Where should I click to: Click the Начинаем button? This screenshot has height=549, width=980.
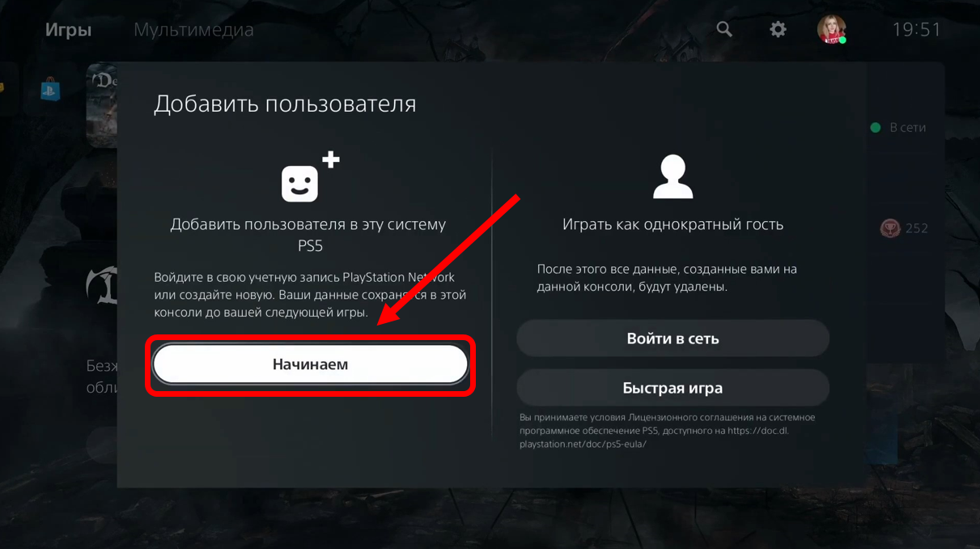coord(310,364)
